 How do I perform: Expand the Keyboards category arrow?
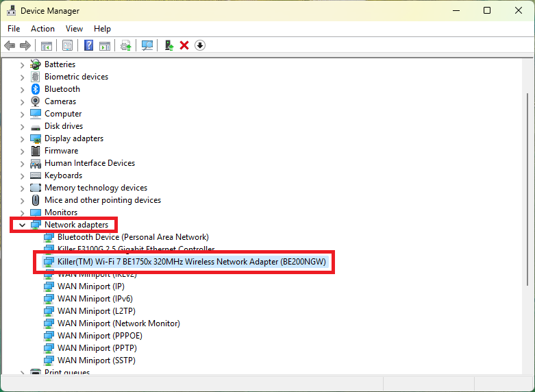coord(22,175)
